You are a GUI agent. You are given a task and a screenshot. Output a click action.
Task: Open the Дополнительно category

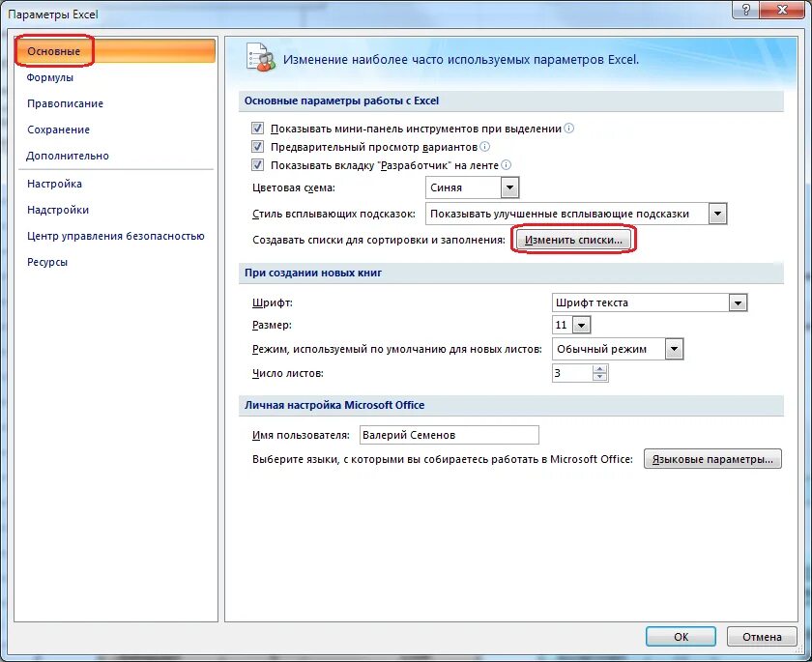click(68, 156)
